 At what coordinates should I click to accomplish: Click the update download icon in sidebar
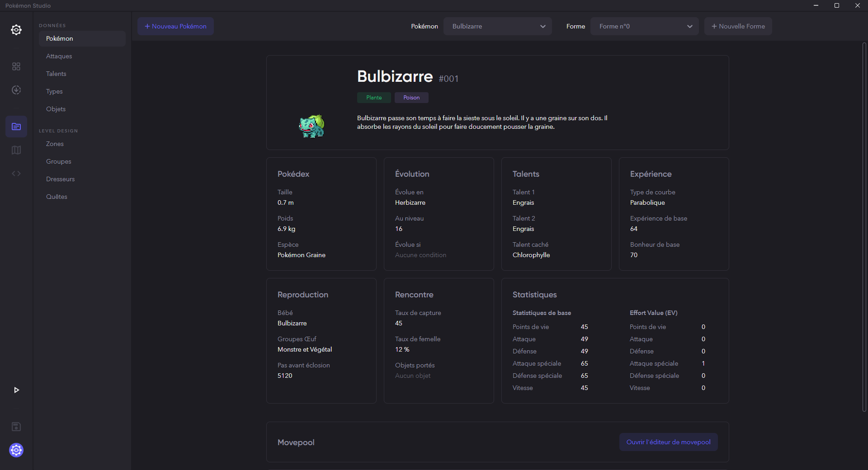16,90
